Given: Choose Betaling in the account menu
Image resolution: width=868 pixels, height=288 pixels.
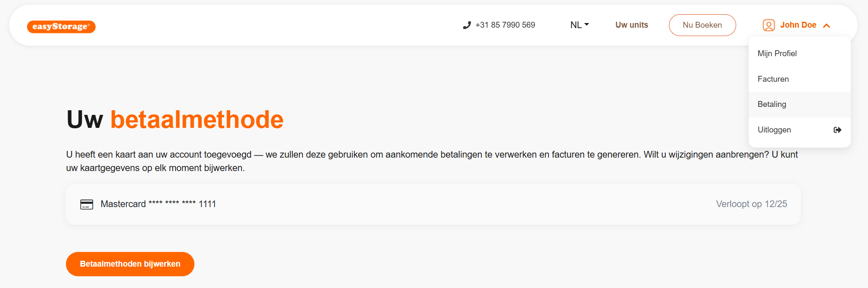Looking at the screenshot, I should tap(772, 104).
